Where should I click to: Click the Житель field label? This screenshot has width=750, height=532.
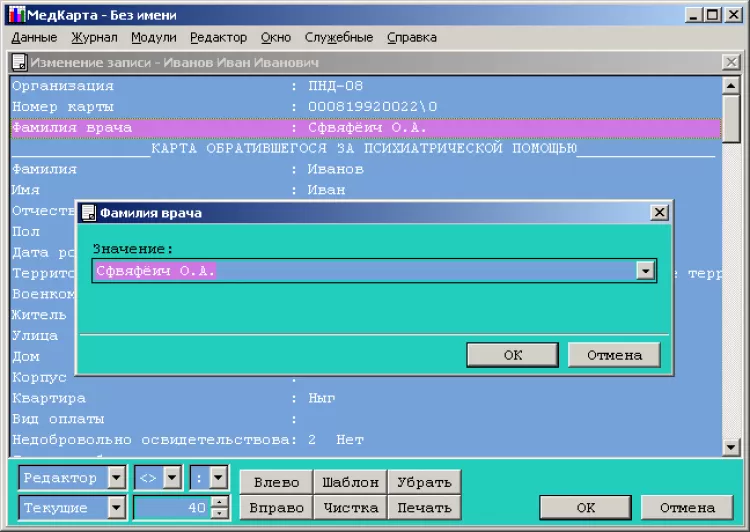39,315
